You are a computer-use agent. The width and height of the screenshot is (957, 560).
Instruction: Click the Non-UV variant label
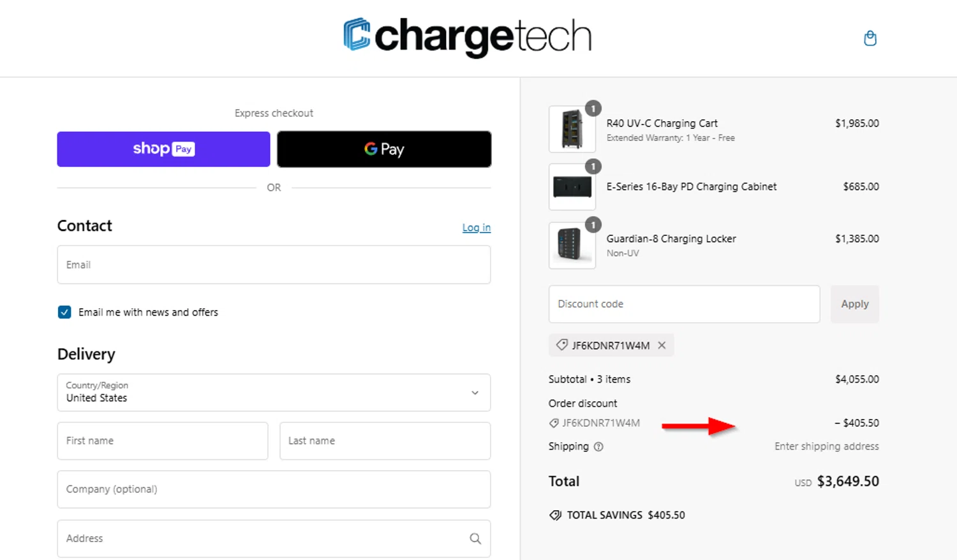tap(623, 253)
